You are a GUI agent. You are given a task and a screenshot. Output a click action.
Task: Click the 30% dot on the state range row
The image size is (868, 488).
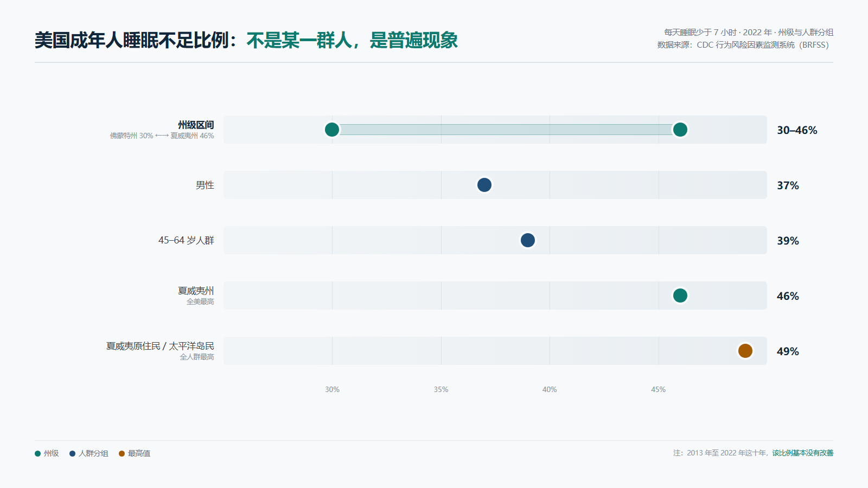[x=332, y=130]
